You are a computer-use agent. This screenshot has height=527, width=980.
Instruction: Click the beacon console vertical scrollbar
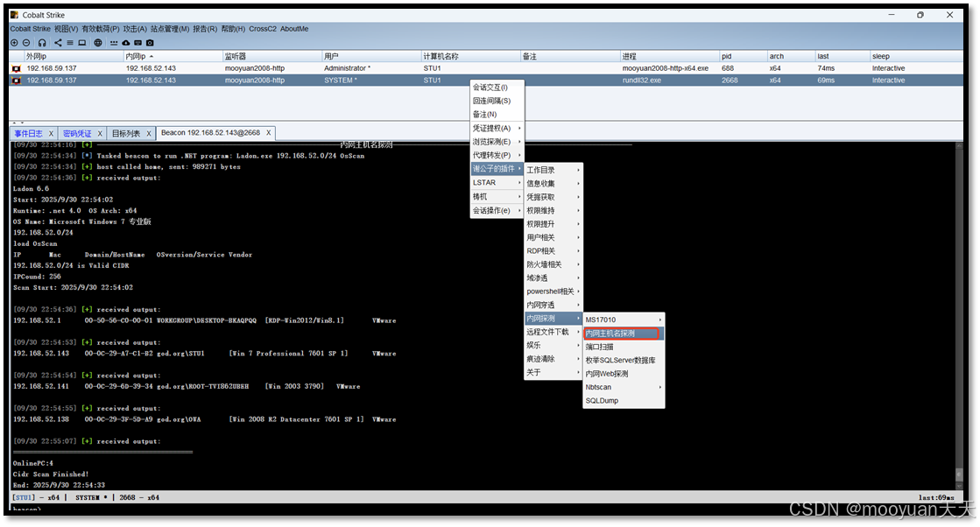click(959, 315)
